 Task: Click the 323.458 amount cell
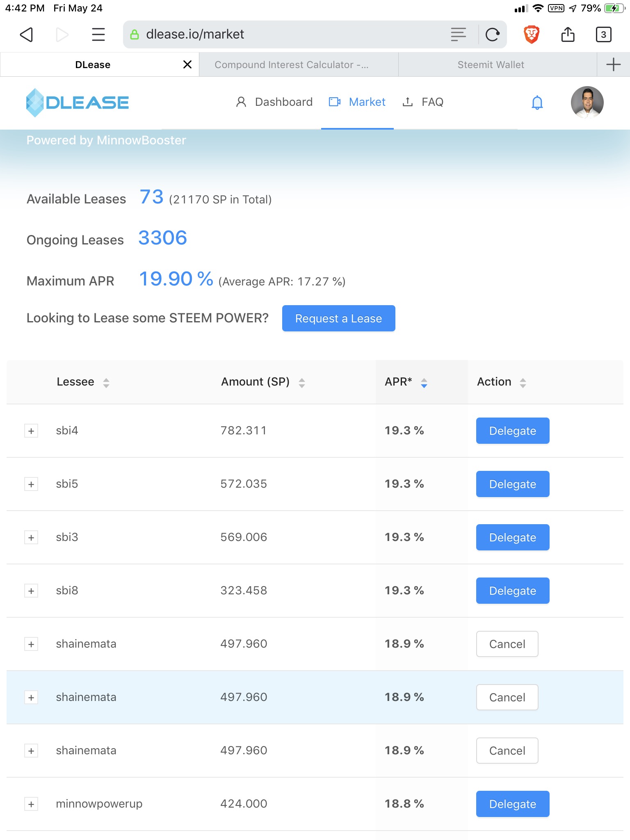pyautogui.click(x=244, y=591)
